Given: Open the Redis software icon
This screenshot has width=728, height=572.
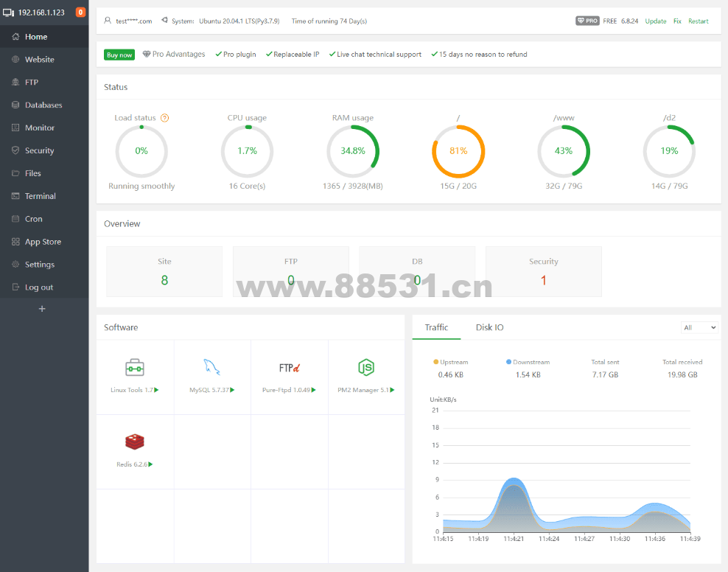Looking at the screenshot, I should pos(135,442).
